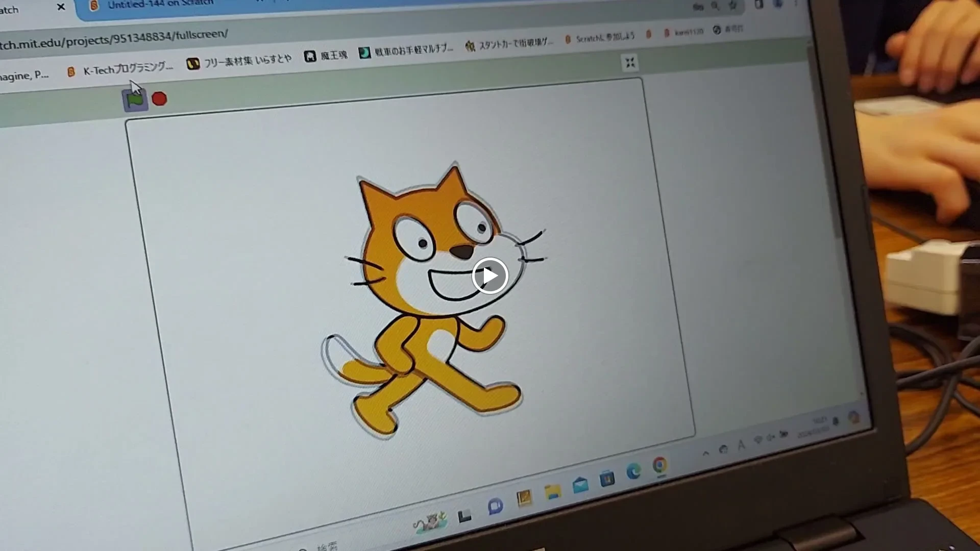Open the Mail app from the taskbar
This screenshot has width=980, height=551.
(580, 485)
